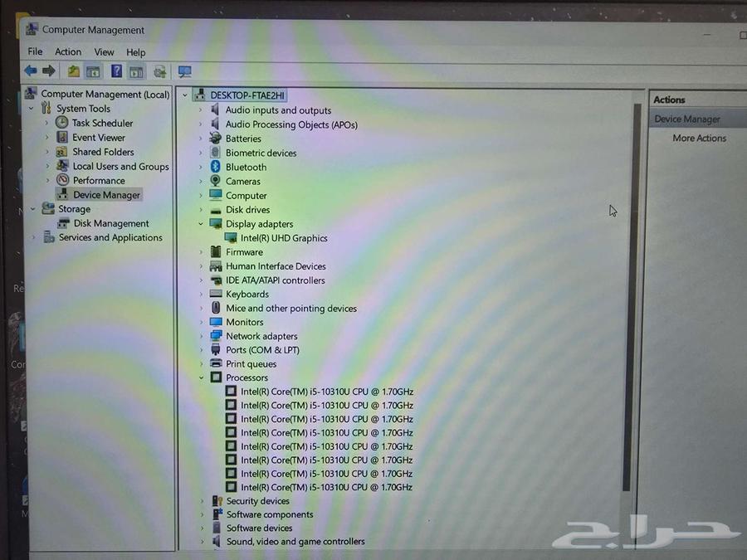Select the first i5-10310U processor entry
The height and width of the screenshot is (560, 747).
326,392
